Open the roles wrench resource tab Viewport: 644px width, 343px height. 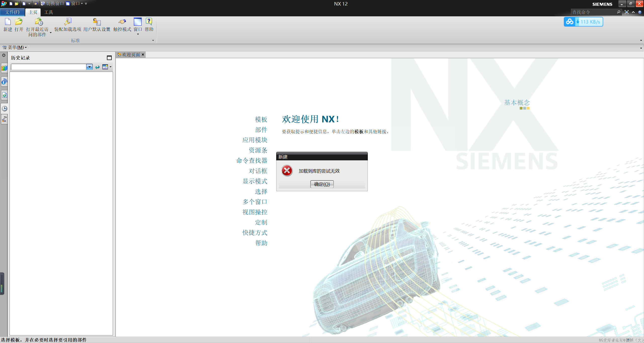pyautogui.click(x=4, y=119)
